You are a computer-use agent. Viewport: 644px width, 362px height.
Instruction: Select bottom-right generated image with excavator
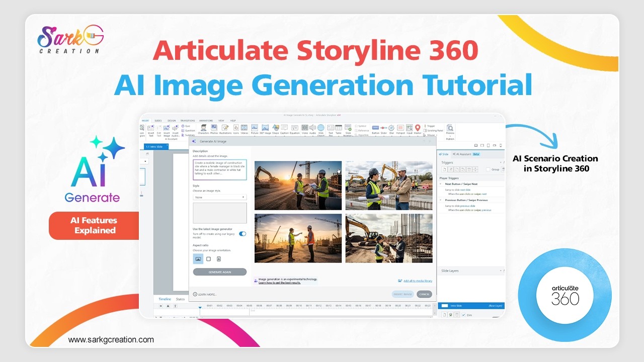(389, 238)
